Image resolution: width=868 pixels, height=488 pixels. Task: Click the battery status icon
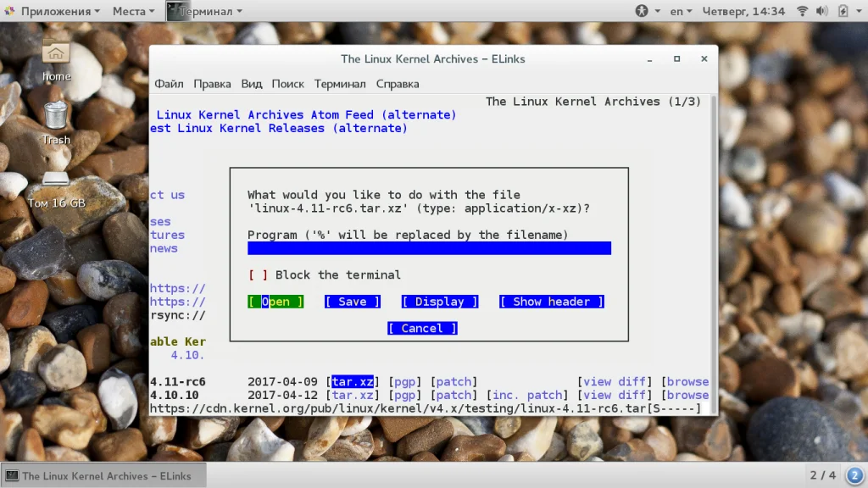click(x=841, y=11)
